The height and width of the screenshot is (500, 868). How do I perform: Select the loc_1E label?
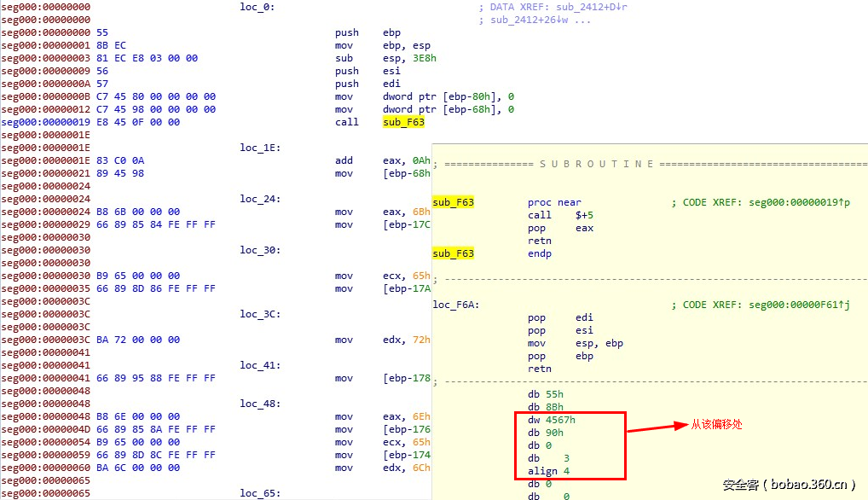[x=258, y=148]
